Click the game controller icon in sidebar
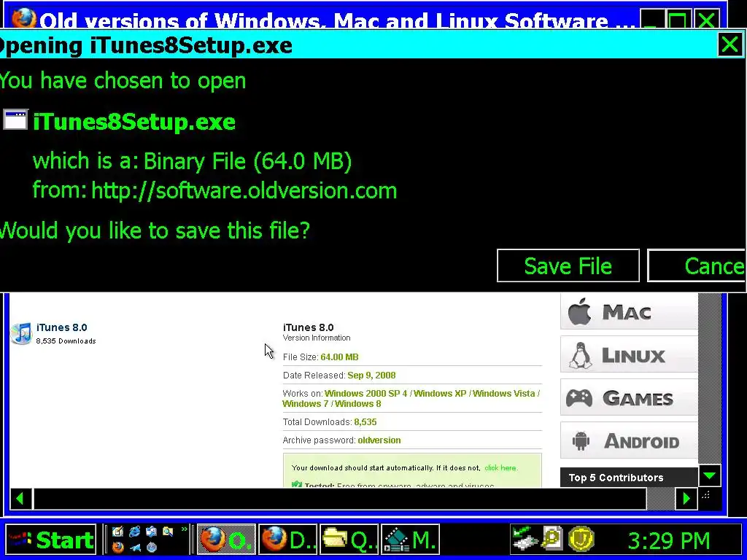Screen dimensions: 747x560 pyautogui.click(x=579, y=398)
